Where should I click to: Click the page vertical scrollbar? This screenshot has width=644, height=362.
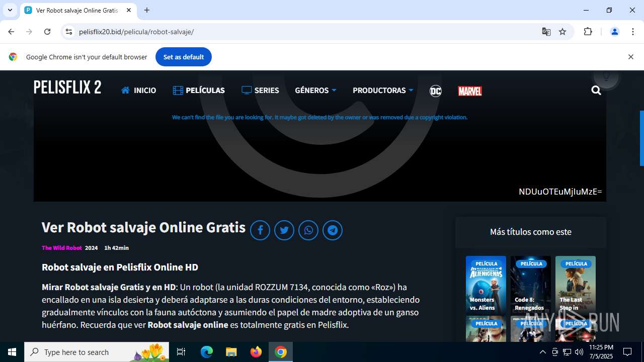point(641,138)
